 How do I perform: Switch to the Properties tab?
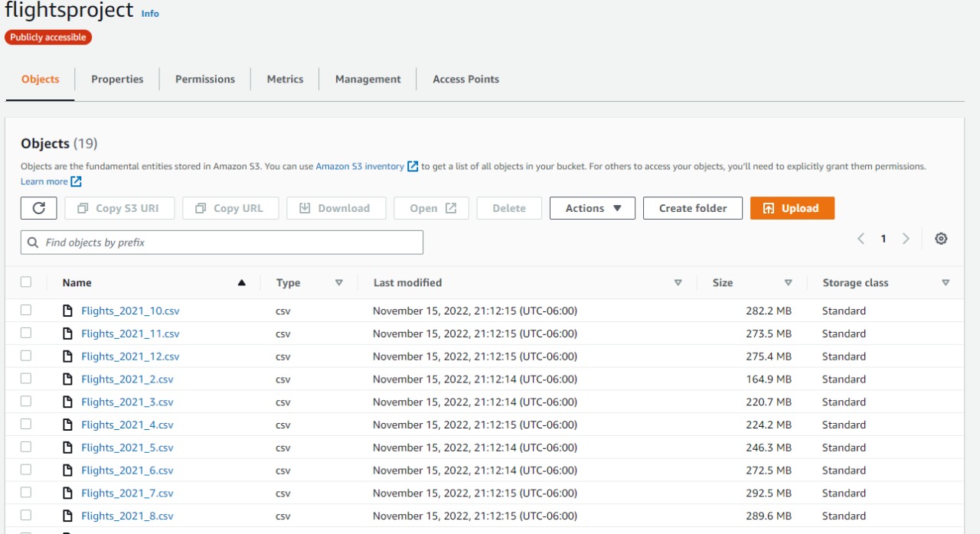tap(117, 79)
